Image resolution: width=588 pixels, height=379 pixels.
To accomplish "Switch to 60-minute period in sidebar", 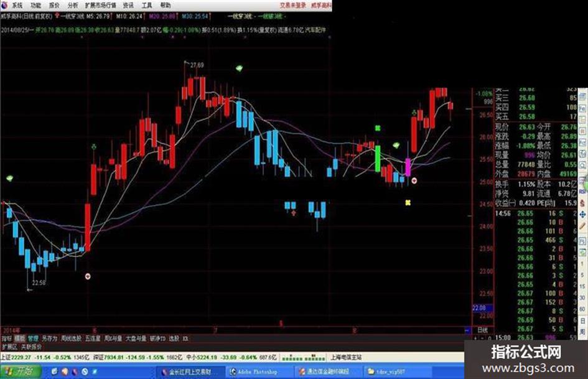I will pyautogui.click(x=582, y=309).
